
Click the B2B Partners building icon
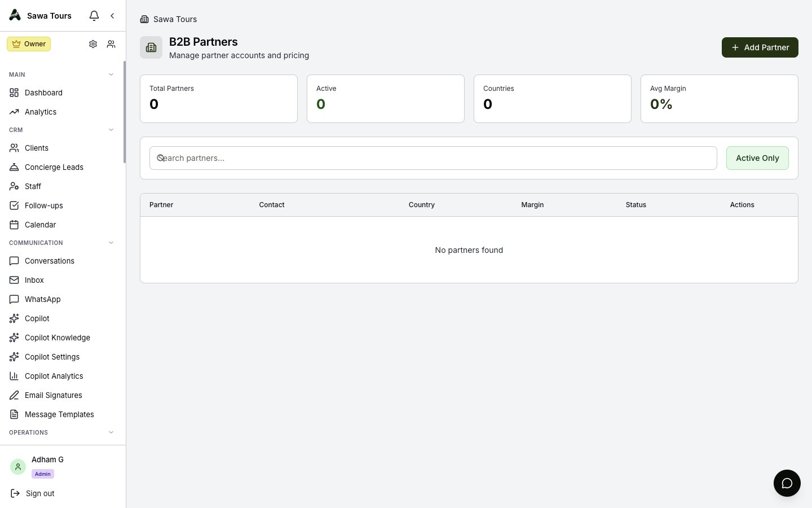pos(151,47)
